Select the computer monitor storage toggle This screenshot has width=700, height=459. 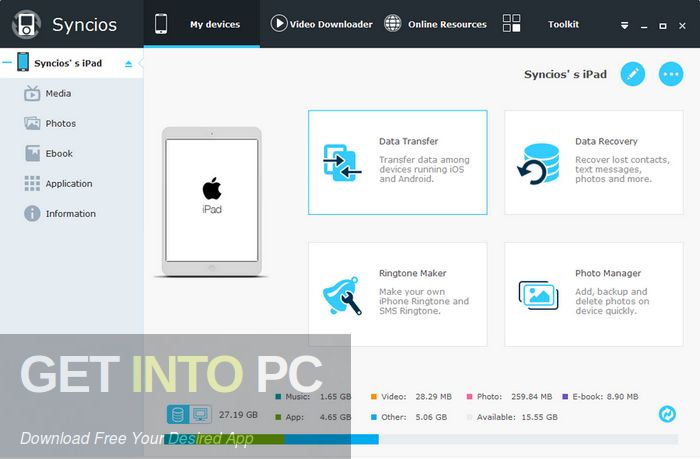(x=200, y=415)
